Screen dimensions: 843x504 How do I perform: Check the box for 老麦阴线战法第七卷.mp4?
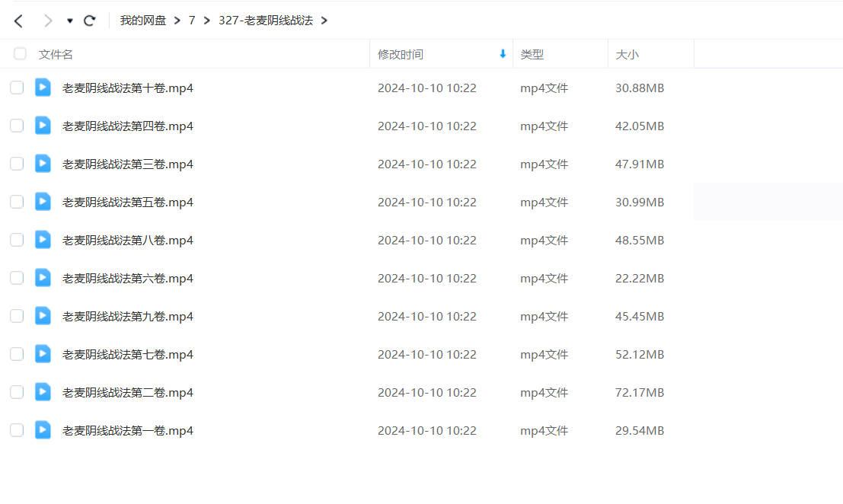18,354
